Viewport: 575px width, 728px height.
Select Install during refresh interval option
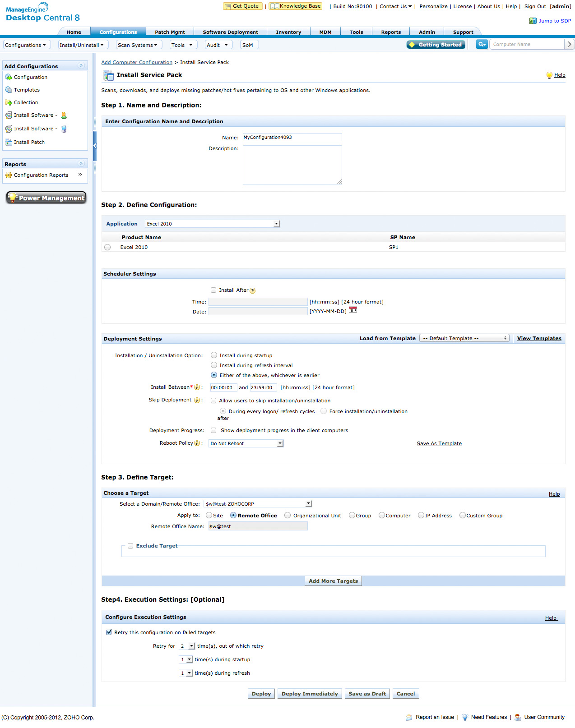coord(214,365)
